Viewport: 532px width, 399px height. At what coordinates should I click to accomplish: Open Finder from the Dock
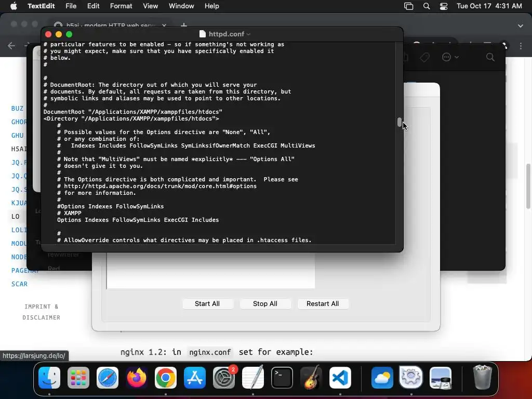pos(49,378)
